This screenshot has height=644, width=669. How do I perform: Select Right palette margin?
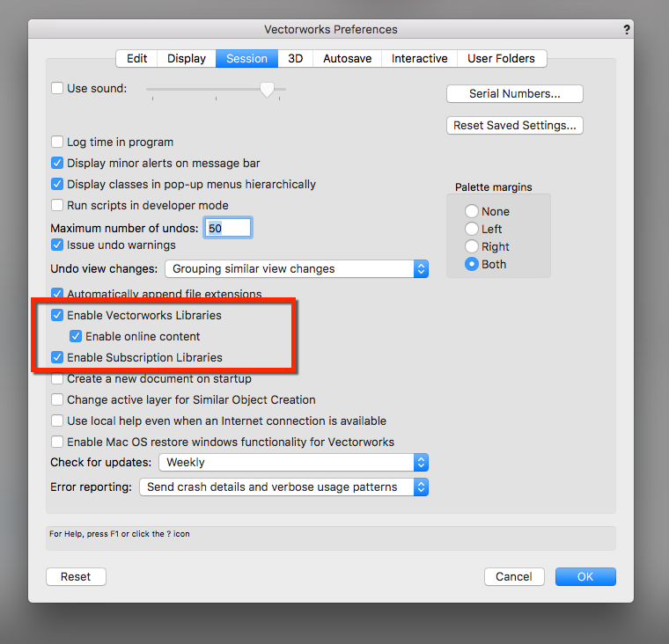coord(472,246)
